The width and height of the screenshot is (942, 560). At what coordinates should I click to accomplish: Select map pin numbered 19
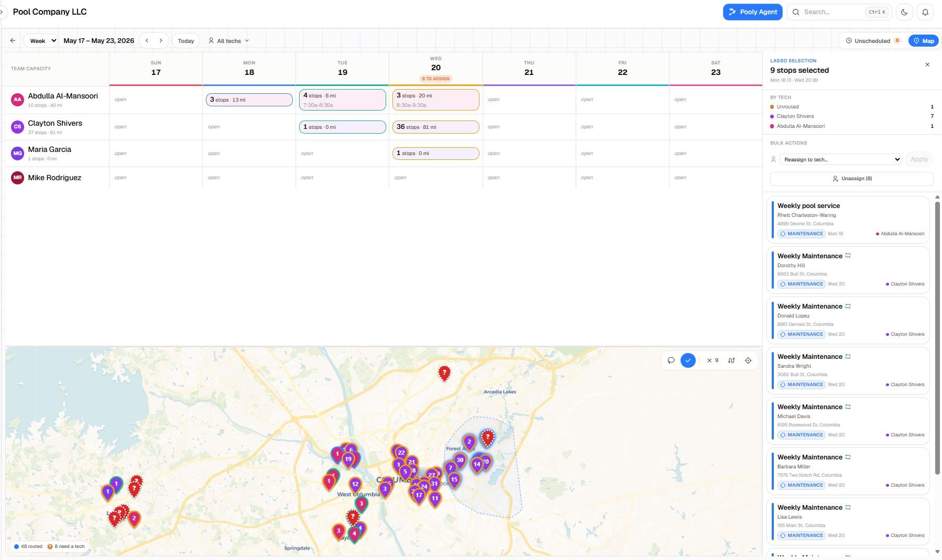tap(348, 459)
